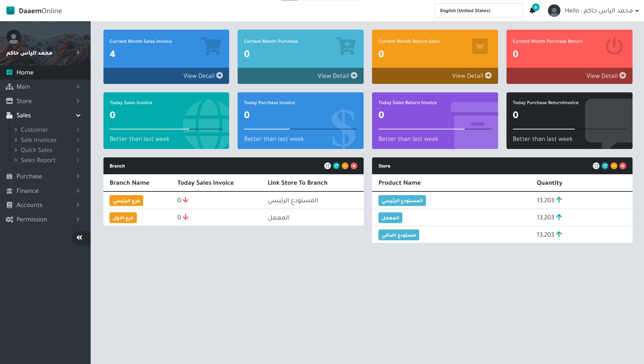This screenshot has width=644, height=364.
Task: Open Sale Invoices submenu item
Action: coord(38,140)
